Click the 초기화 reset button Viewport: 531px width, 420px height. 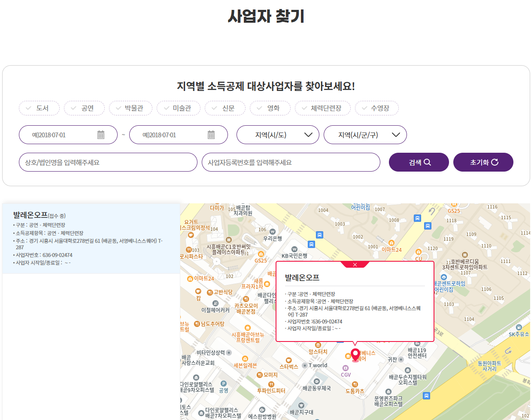(483, 162)
